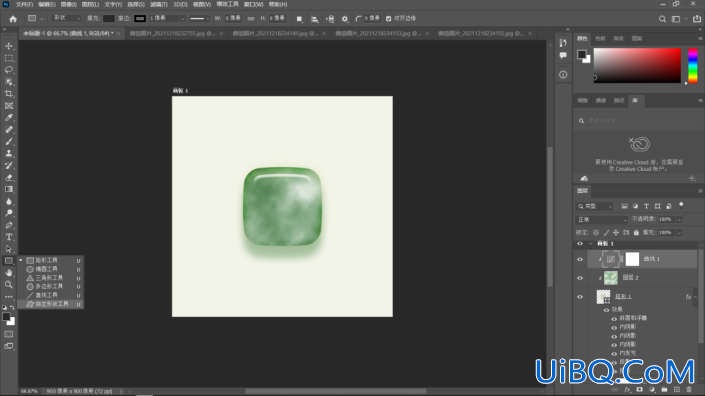This screenshot has width=705, height=396.
Task: Hide the 画板 1 artboard
Action: click(x=580, y=244)
